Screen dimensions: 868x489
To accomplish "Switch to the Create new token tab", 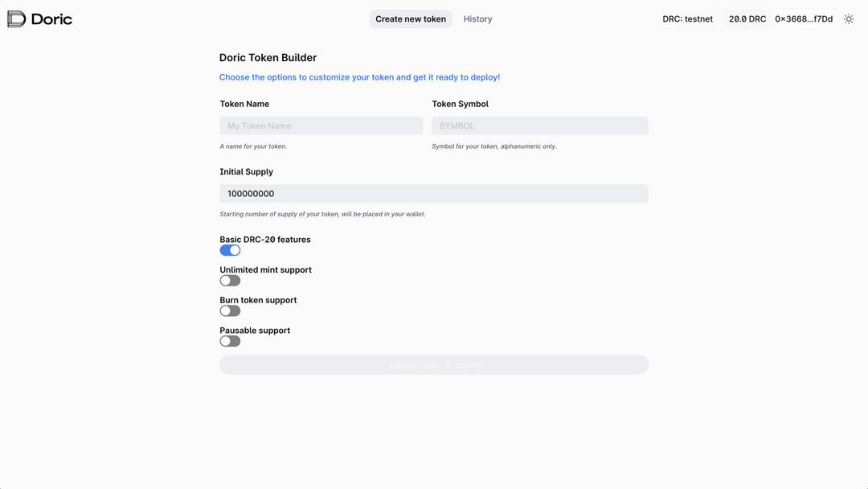I will (411, 19).
